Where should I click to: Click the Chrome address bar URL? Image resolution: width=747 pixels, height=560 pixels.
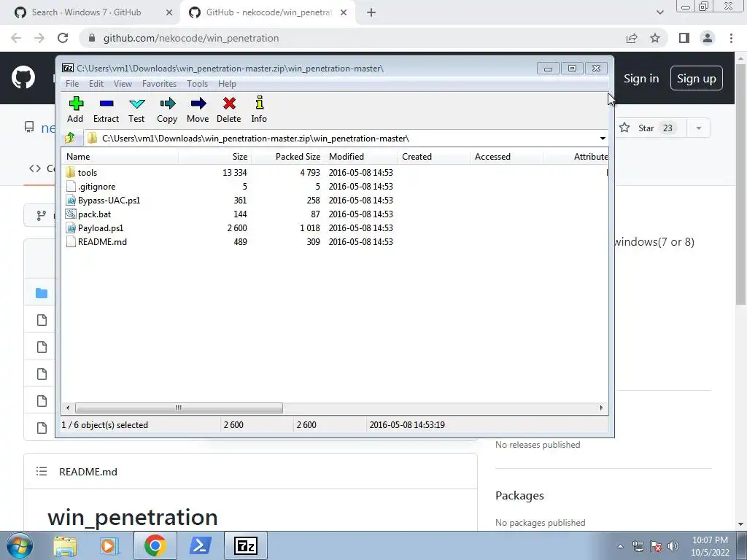191,38
